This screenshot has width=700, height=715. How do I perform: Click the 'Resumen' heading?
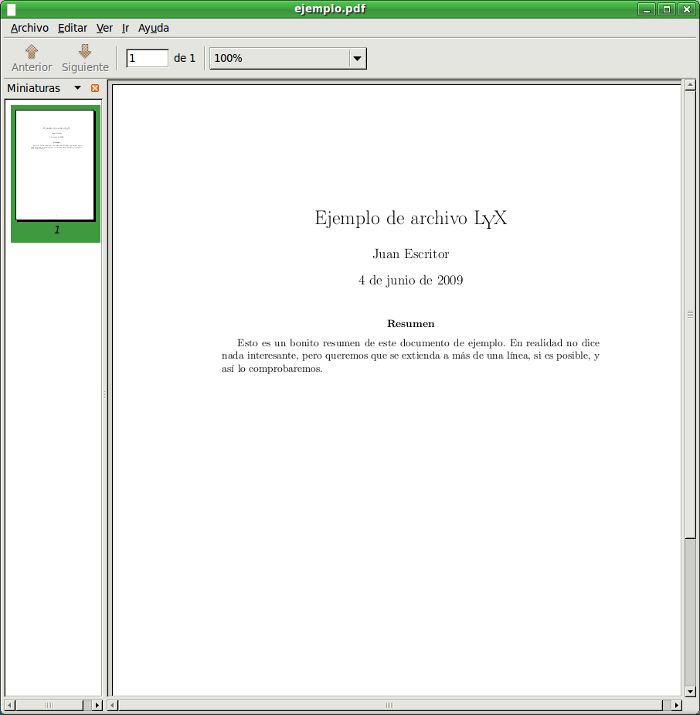click(x=411, y=324)
